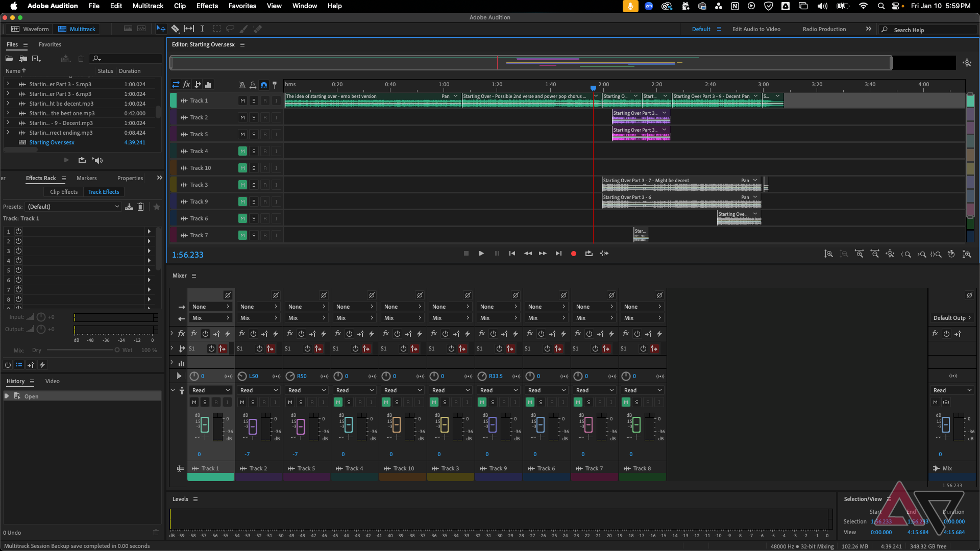This screenshot has height=551, width=980.
Task: Unmute Track 4 in the editor
Action: pyautogui.click(x=242, y=152)
